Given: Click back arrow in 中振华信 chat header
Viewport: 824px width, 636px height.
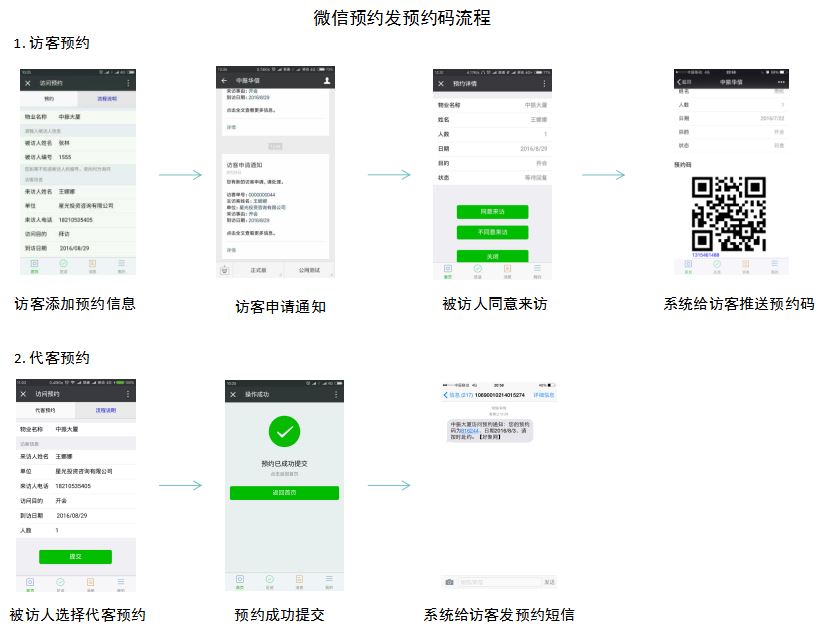Looking at the screenshot, I should point(224,80).
